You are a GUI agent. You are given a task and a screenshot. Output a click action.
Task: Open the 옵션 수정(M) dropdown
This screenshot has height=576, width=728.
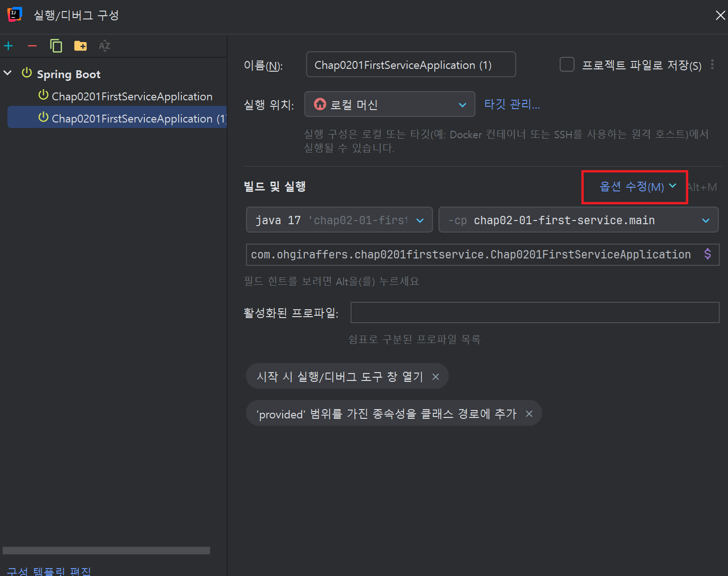[x=637, y=187]
